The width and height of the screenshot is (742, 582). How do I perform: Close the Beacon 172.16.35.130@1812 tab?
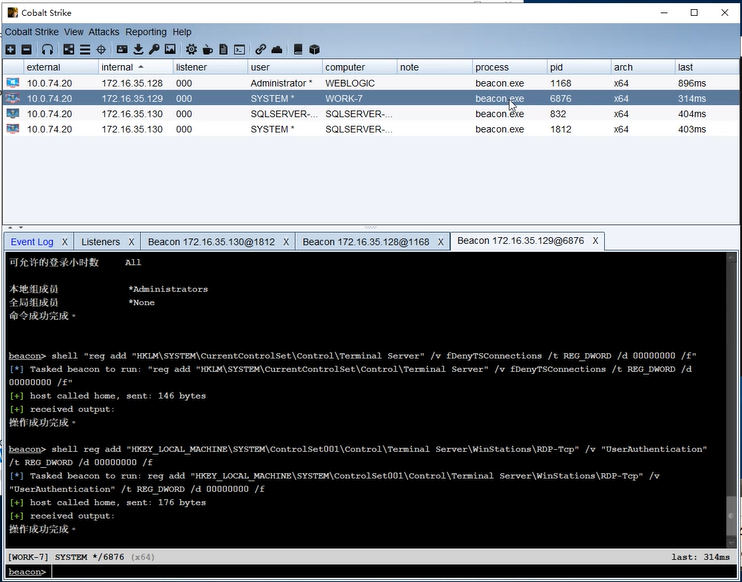[286, 242]
